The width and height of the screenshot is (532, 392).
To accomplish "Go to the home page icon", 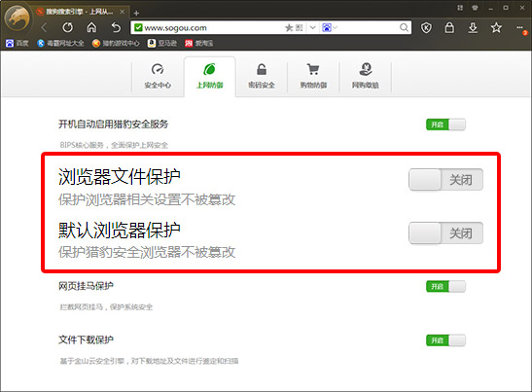I will click(91, 27).
